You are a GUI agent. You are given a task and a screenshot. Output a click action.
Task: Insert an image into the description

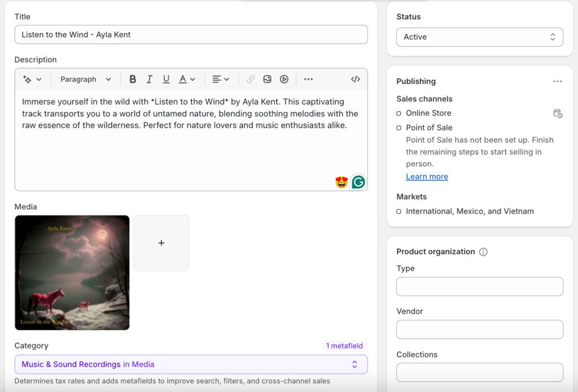pos(268,80)
